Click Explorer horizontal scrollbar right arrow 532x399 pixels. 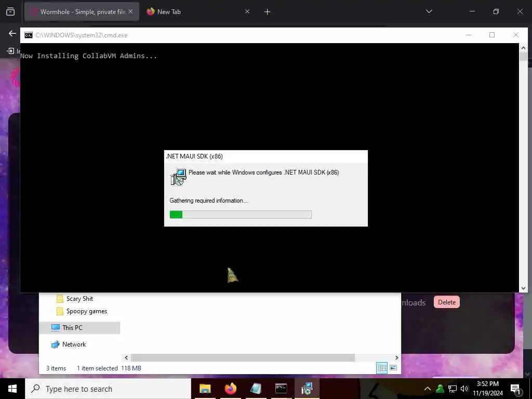tap(396, 357)
